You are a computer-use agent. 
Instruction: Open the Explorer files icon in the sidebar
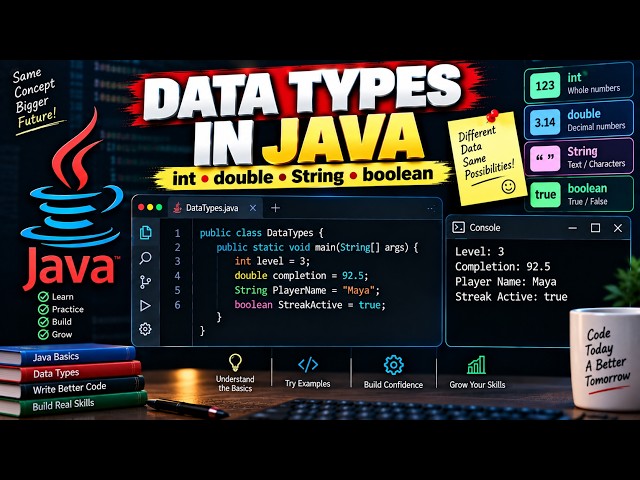(x=146, y=233)
